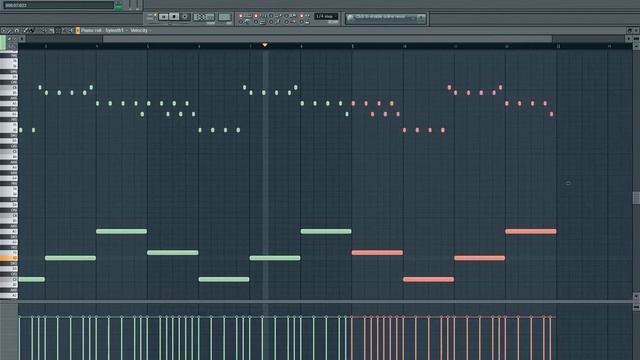Click the time display in the top-left
This screenshot has width=640, height=360.
[x=58, y=5]
